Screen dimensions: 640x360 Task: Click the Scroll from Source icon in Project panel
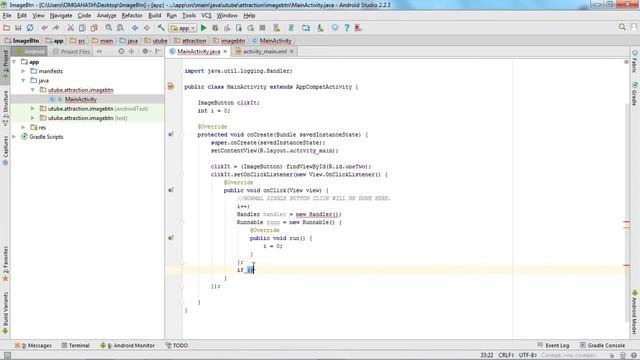(x=121, y=51)
